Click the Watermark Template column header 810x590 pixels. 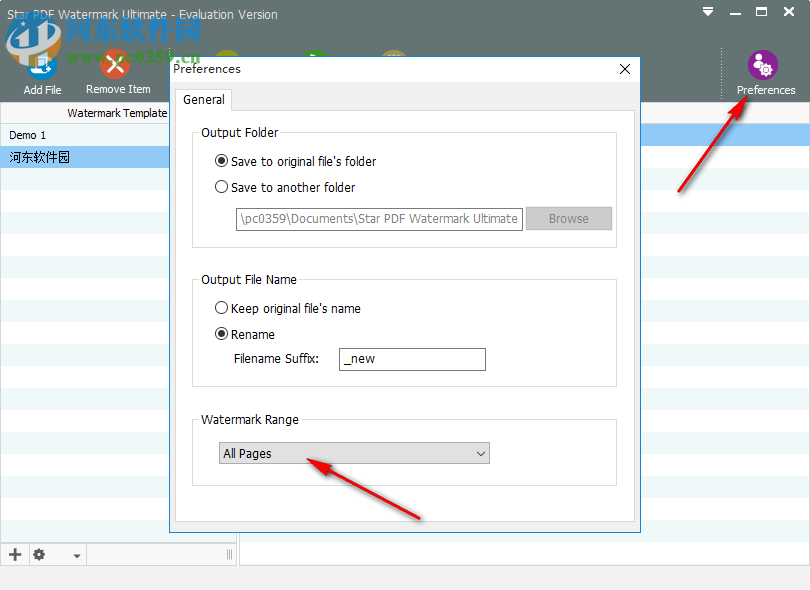coord(117,113)
